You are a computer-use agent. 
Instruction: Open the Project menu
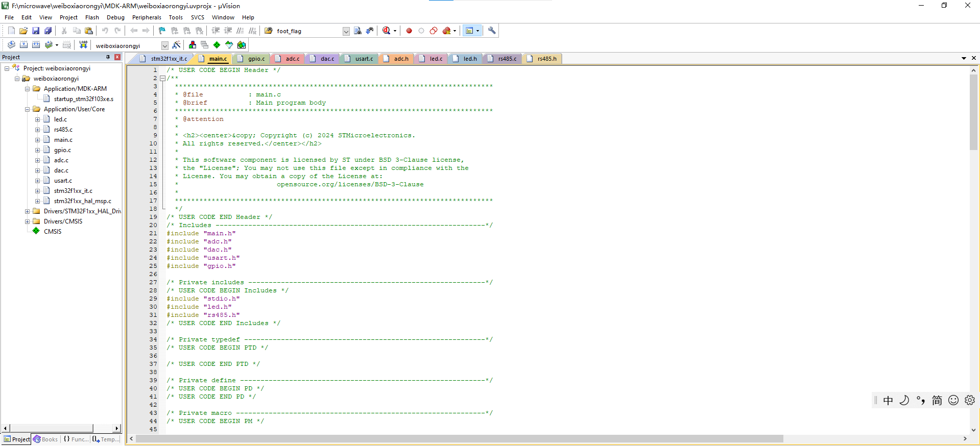point(68,17)
